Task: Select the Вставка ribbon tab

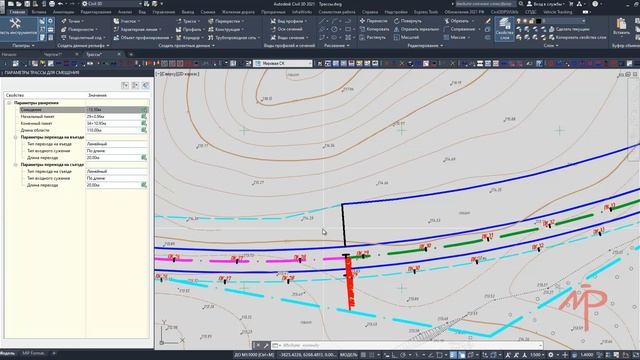Action: pos(39,12)
